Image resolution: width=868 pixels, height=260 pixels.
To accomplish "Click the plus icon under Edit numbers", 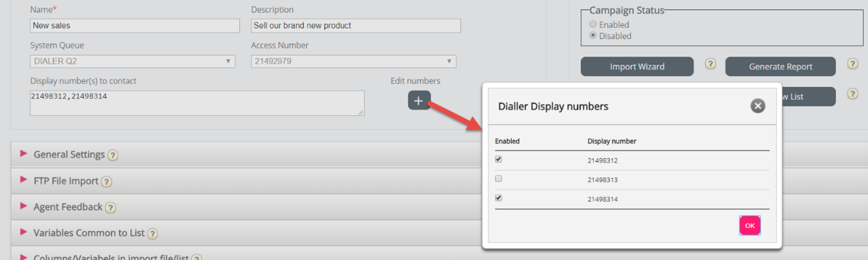I will pyautogui.click(x=419, y=101).
